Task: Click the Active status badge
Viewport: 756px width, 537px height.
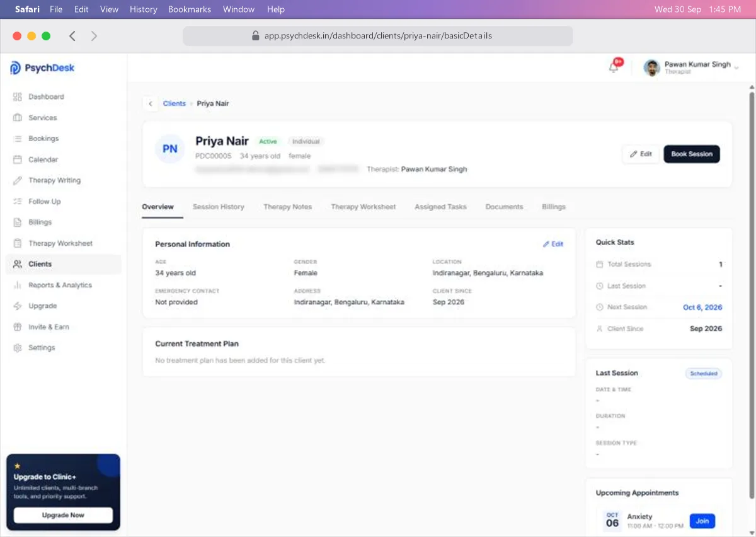Action: [268, 142]
